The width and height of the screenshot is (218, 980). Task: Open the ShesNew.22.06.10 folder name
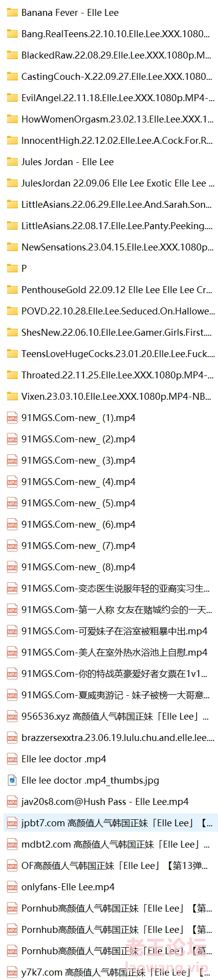point(116,332)
